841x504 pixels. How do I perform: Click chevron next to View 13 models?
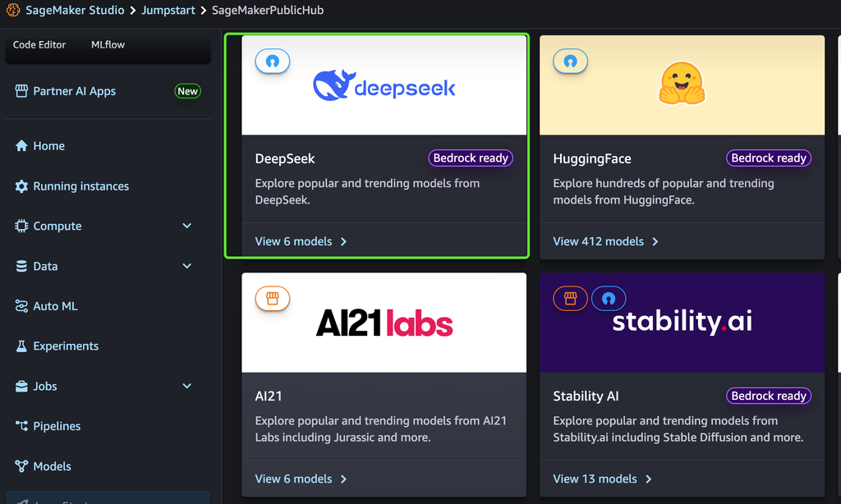coord(649,479)
